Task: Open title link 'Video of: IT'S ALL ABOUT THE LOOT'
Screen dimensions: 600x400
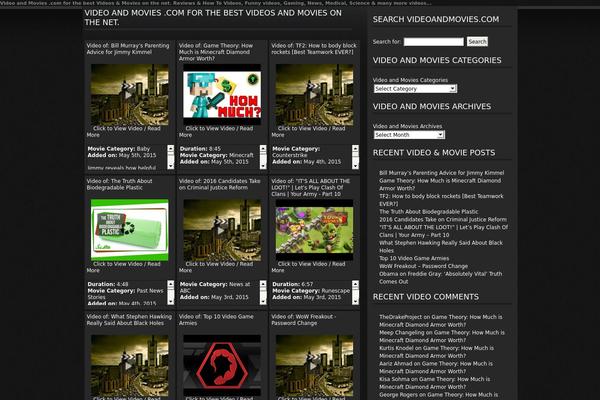Action: 311,187
